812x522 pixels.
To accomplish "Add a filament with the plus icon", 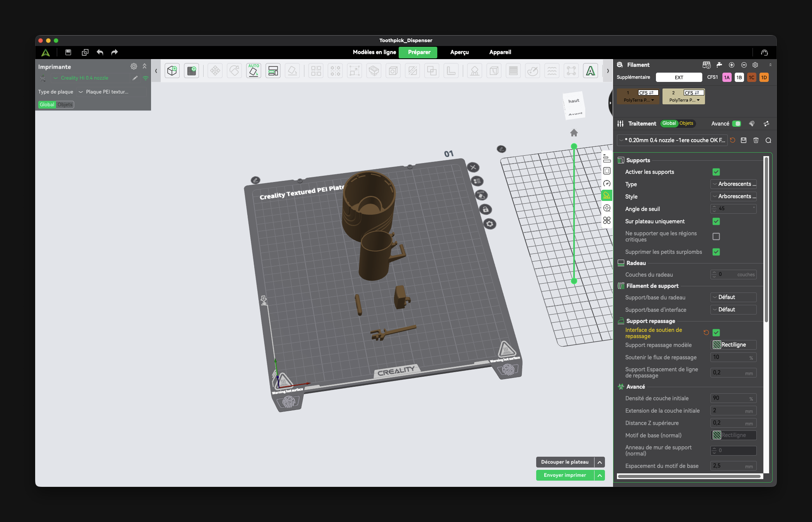I will pyautogui.click(x=732, y=65).
